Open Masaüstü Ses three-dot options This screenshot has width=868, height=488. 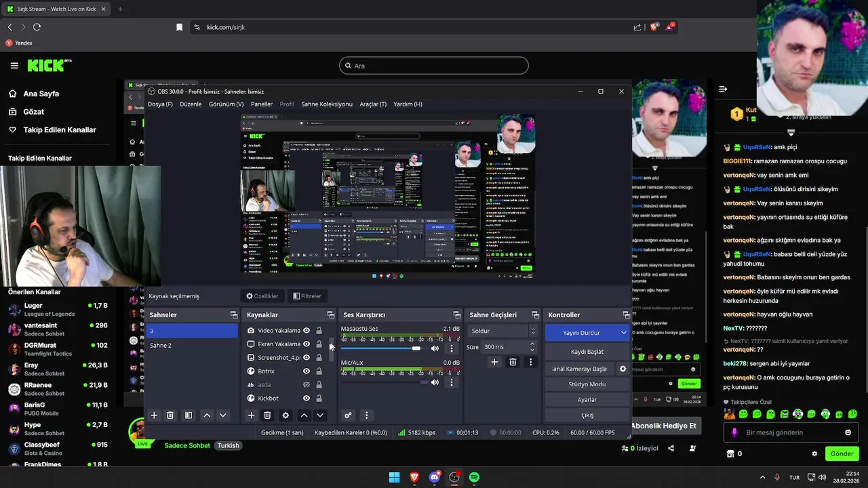click(x=452, y=348)
